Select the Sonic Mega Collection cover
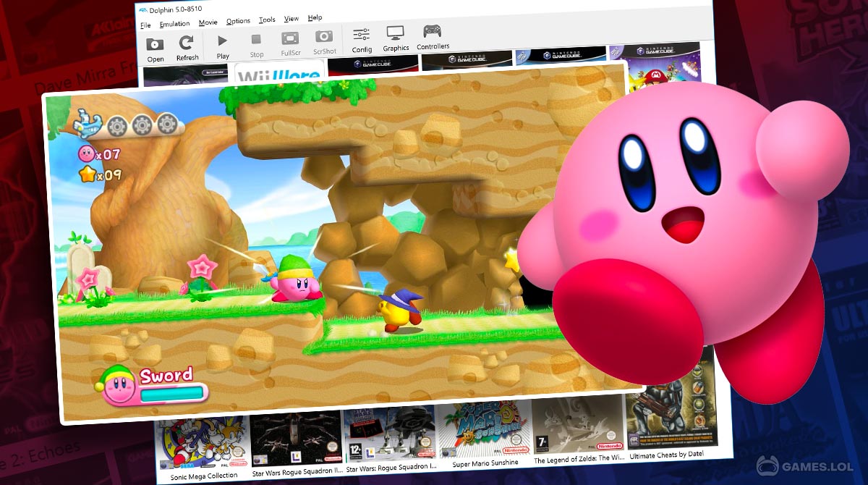Screen dimensions: 868x485 click(204, 444)
